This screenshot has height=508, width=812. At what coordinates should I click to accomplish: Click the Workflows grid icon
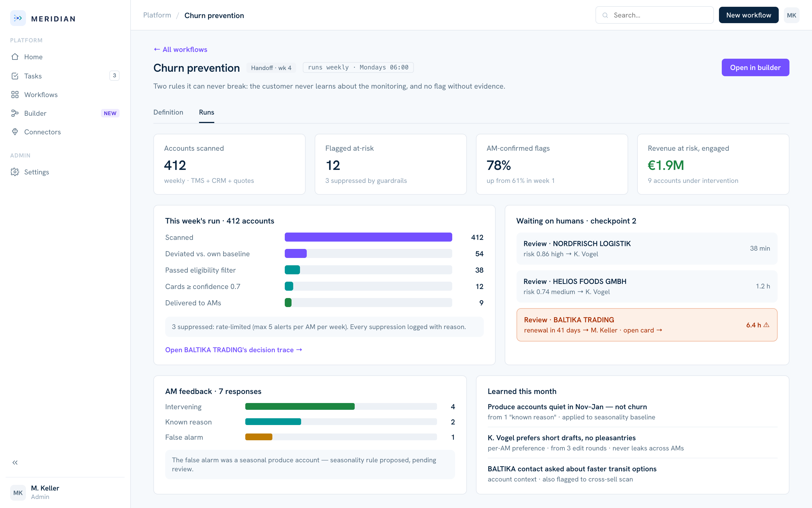pos(15,95)
